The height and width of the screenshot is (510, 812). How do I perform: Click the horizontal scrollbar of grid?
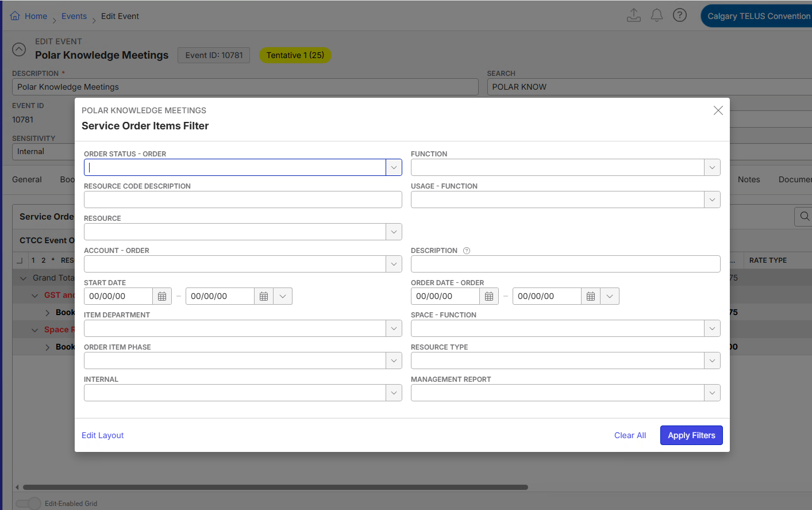275,487
